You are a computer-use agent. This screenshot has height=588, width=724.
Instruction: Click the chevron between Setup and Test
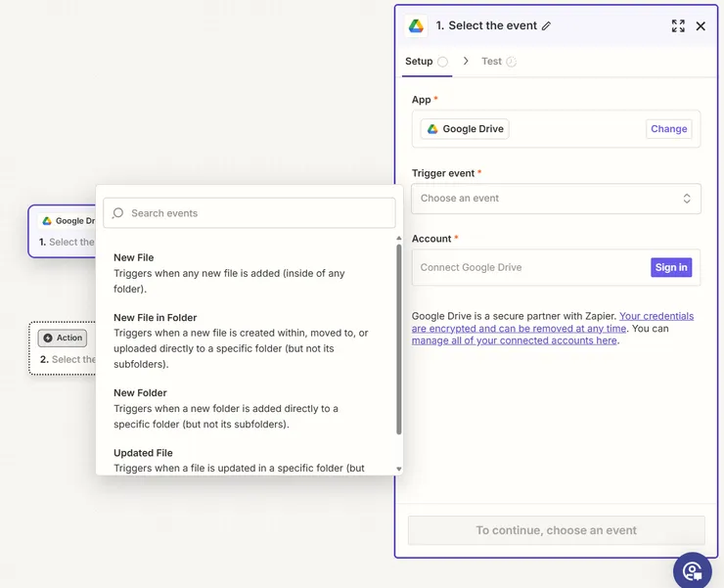point(466,61)
